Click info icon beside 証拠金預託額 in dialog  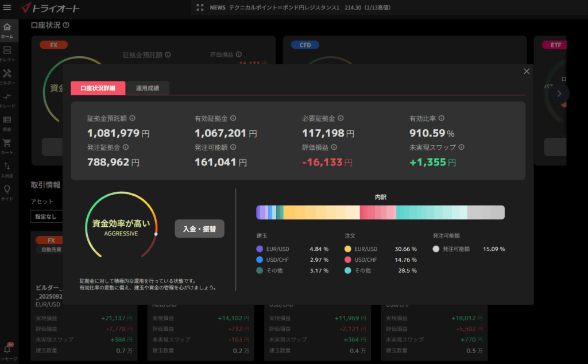(x=133, y=118)
